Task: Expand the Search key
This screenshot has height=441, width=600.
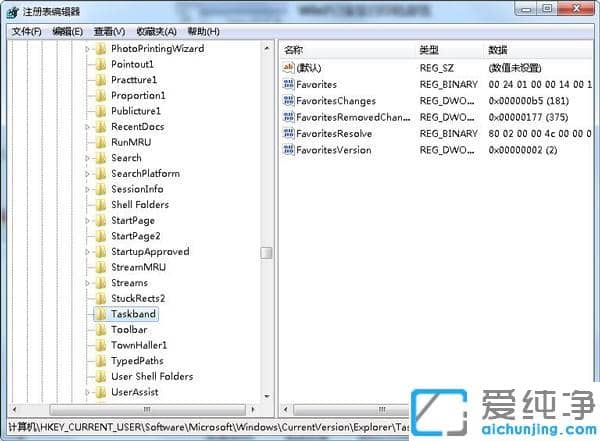Action: tap(87, 158)
